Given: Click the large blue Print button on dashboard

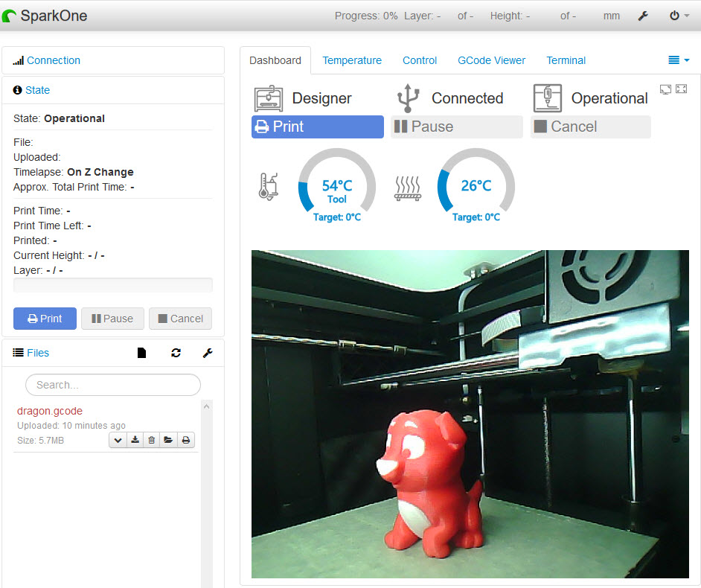Looking at the screenshot, I should pyautogui.click(x=317, y=127).
